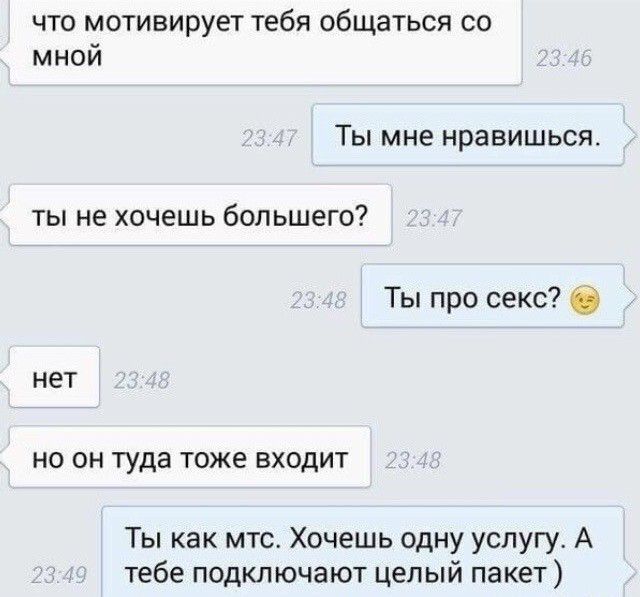Image resolution: width=640 pixels, height=597 pixels.
Task: Tap the 'Ты мне нравишься.' message bubble
Action: [x=468, y=135]
